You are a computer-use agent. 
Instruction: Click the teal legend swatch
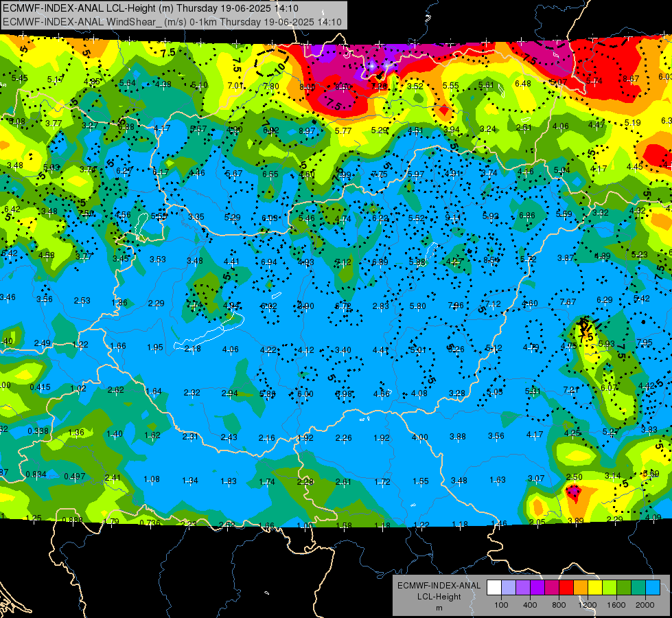pyautogui.click(x=638, y=588)
